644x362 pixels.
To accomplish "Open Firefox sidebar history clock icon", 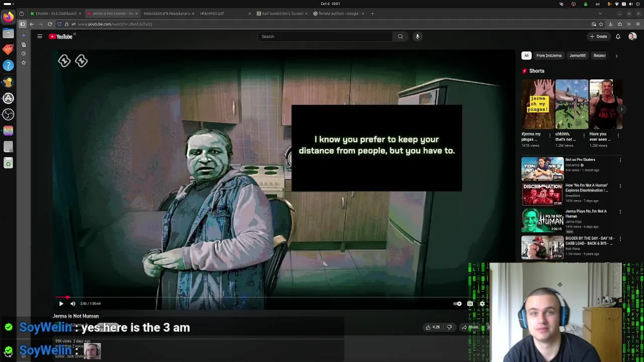I will pos(23,53).
